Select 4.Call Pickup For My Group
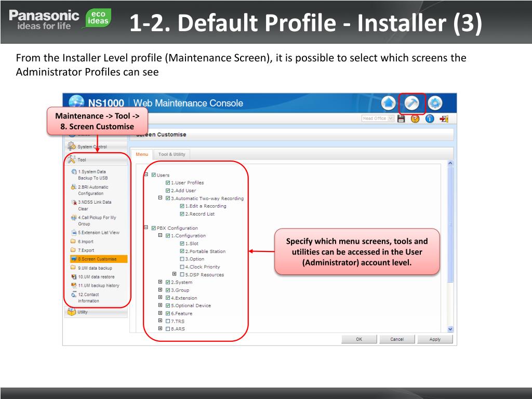Screen dimensions: 532x399 95,220
